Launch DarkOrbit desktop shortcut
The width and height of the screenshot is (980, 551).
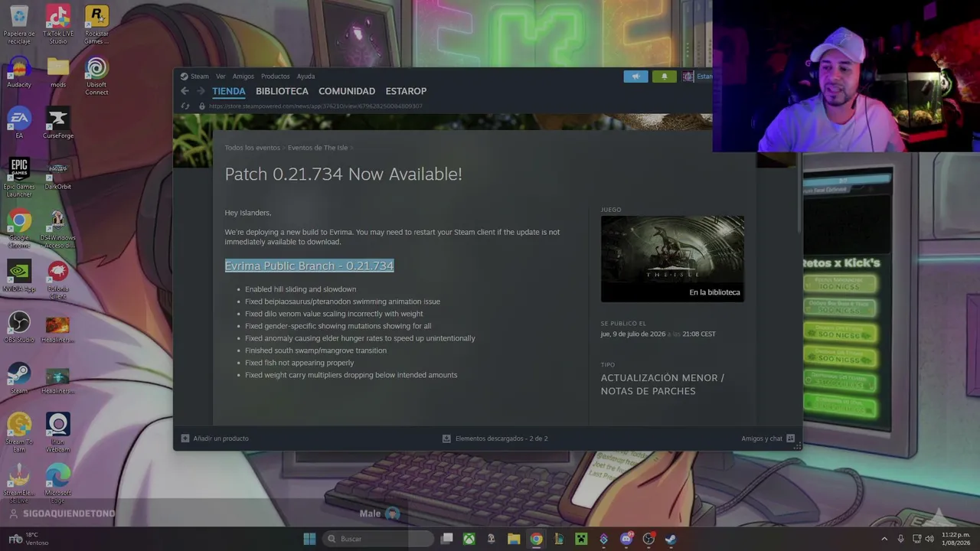click(x=58, y=175)
